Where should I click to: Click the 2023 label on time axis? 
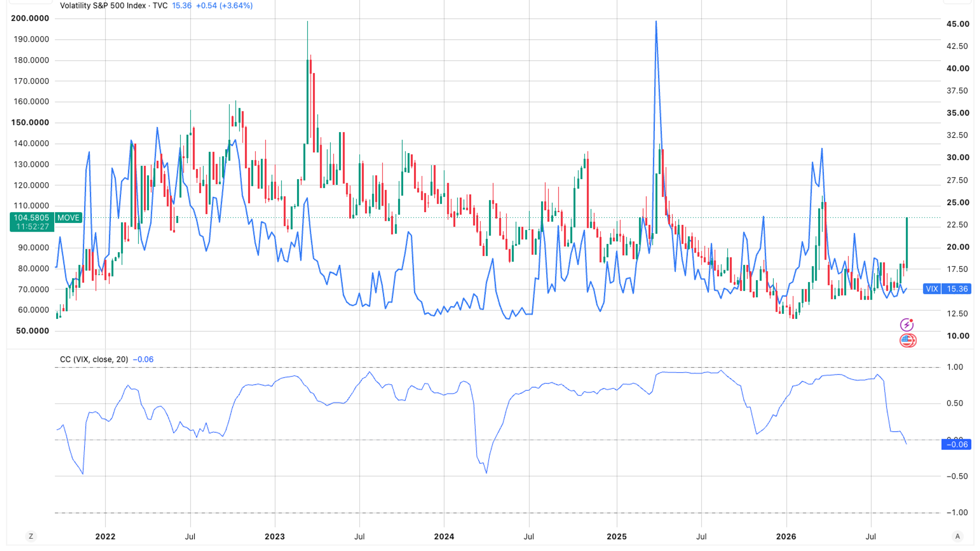click(275, 536)
